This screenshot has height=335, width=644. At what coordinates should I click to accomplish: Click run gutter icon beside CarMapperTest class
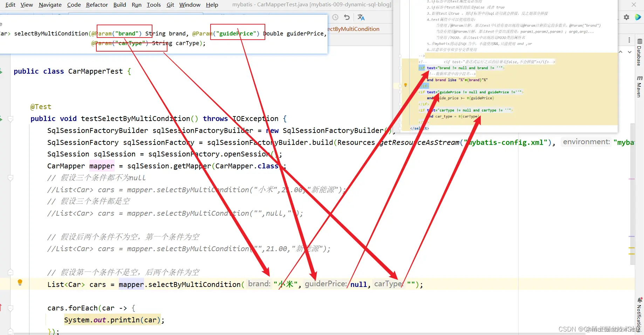[1, 72]
